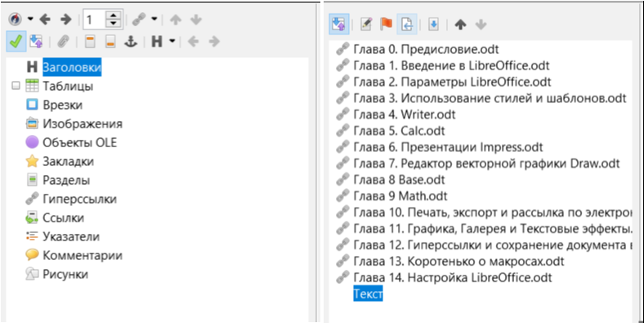This screenshot has width=644, height=323.
Task: Expand the Таблицы node with its box
Action: (16, 86)
